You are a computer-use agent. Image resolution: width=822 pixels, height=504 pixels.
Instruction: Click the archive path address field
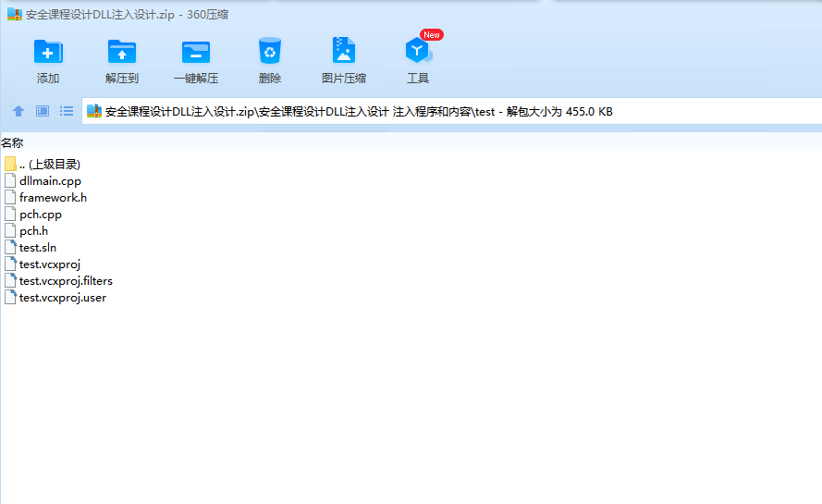coord(451,111)
